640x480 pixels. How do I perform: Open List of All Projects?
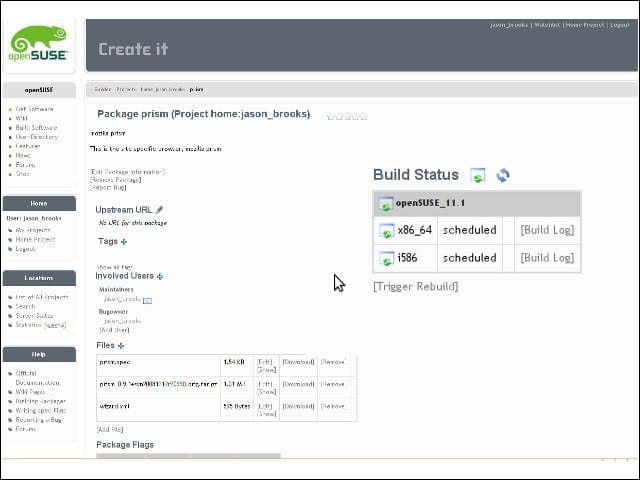point(42,297)
